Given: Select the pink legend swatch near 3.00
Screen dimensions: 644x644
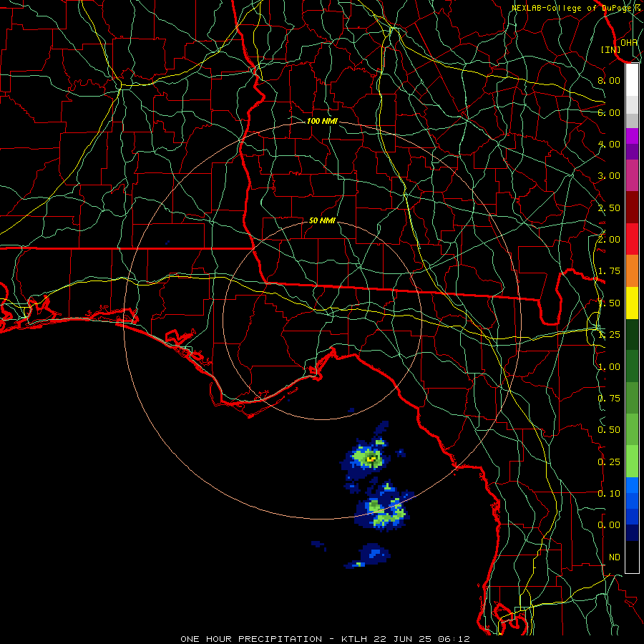Looking at the screenshot, I should tap(632, 176).
